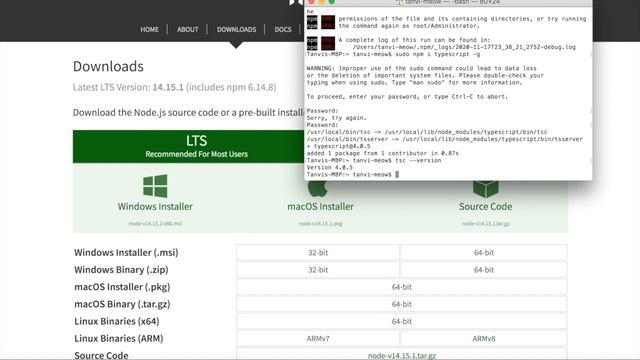Download Linux Binaries (x64) 64-bit
Image resolution: width=640 pixels, height=360 pixels.
[402, 321]
